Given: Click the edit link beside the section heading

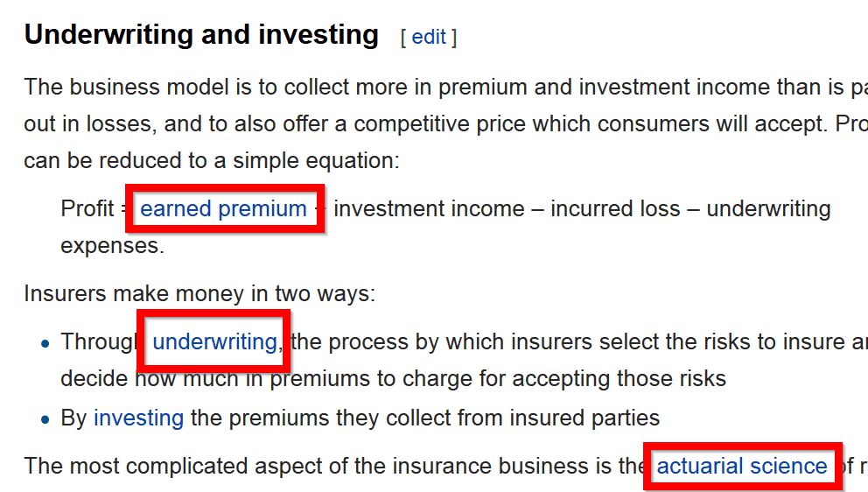Looking at the screenshot, I should pos(429,37).
